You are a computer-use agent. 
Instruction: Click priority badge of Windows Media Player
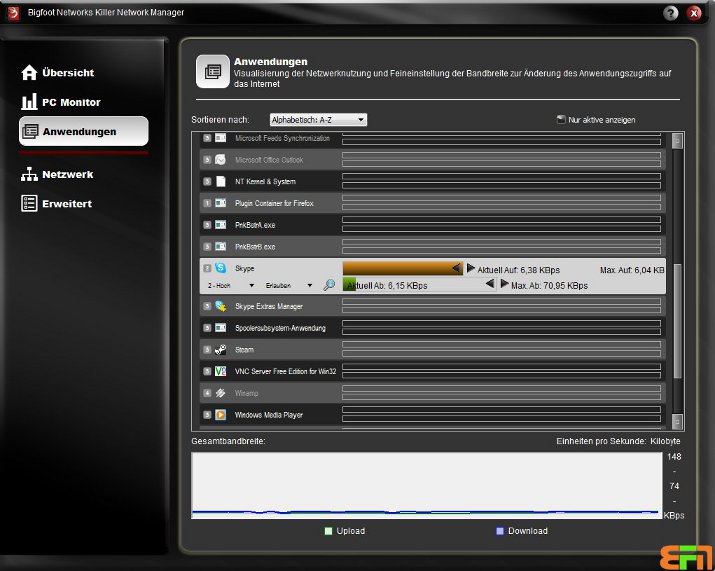(x=207, y=415)
